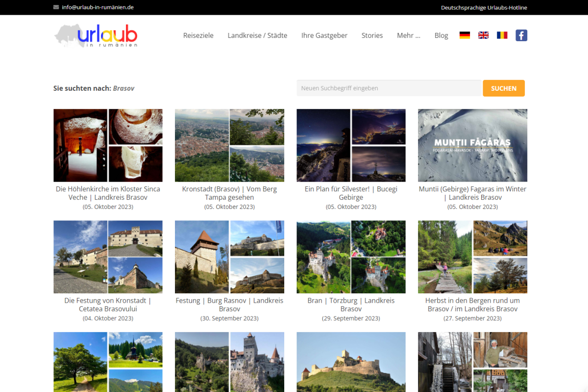Go to the Stories page
The height and width of the screenshot is (392, 588).
point(372,35)
